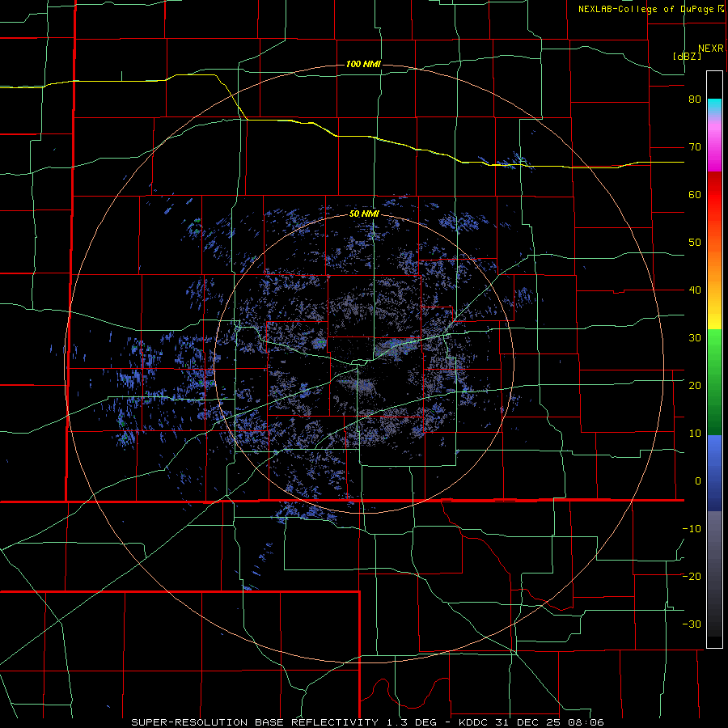Image resolution: width=728 pixels, height=728 pixels.
Task: Click the 80 value on color scale
Action: [695, 99]
